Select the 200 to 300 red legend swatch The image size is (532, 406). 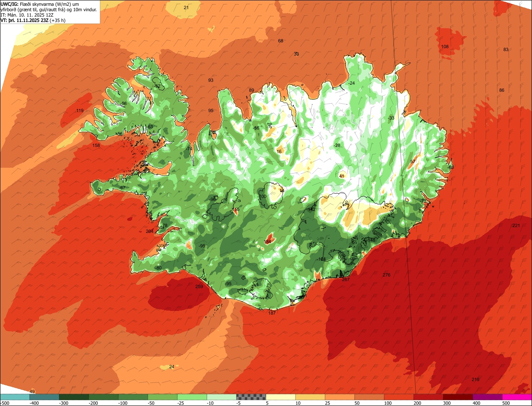pos(428,397)
